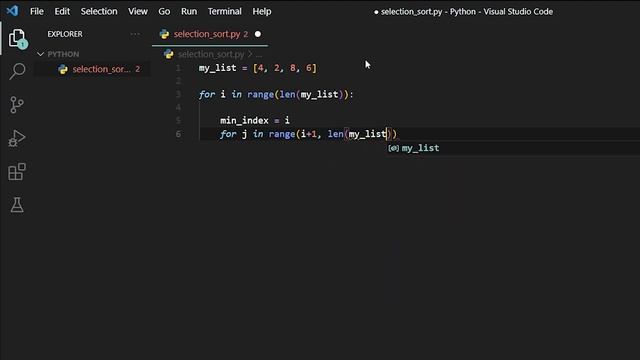Open the File menu
The width and height of the screenshot is (640, 360).
click(x=37, y=11)
